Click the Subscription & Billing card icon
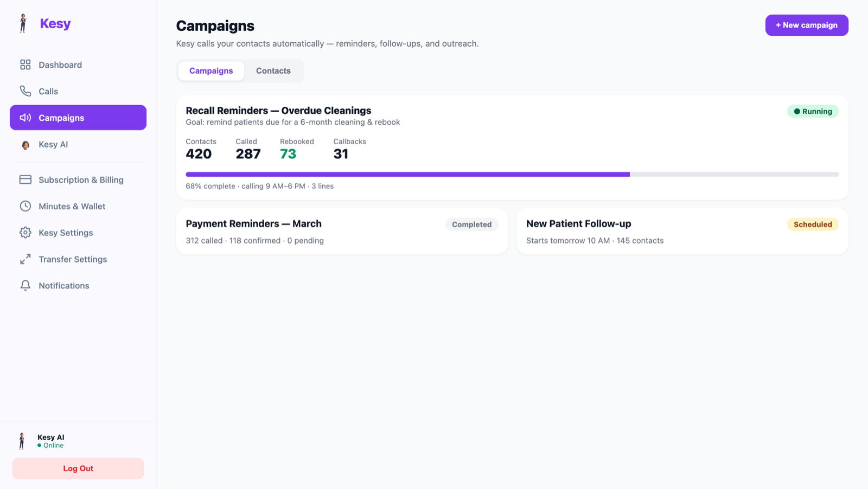868x489 pixels. (25, 179)
